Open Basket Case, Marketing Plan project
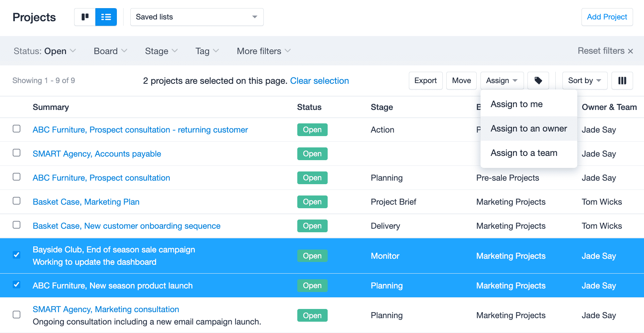644x333 pixels. 86,202
